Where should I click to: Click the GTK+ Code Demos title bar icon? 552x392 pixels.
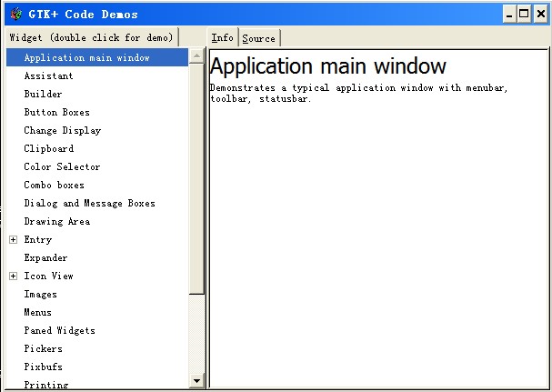[x=16, y=14]
